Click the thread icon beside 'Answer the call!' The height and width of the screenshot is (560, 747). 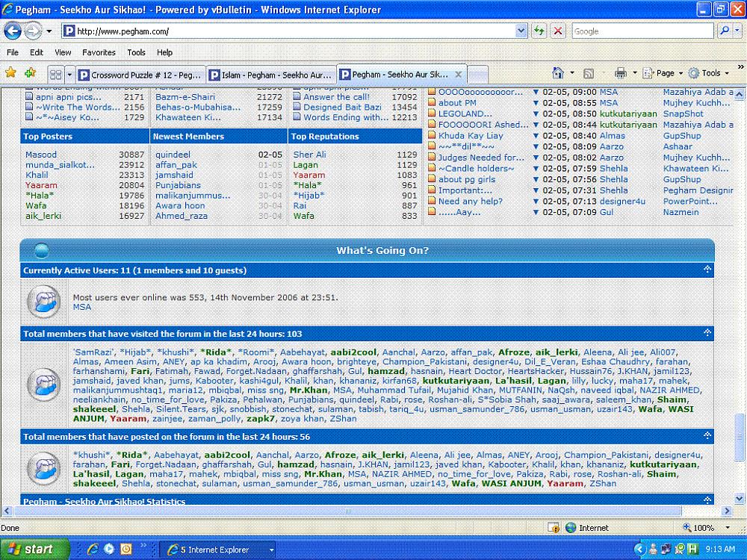coord(297,96)
